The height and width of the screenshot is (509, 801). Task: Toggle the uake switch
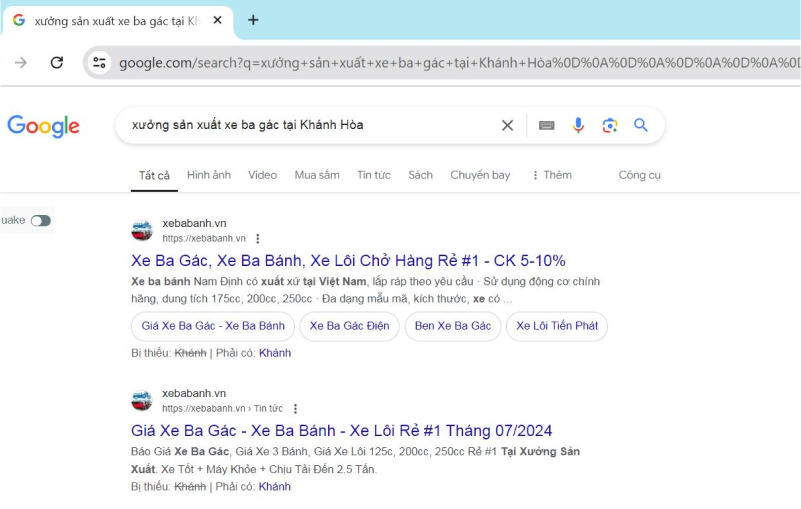(x=40, y=220)
